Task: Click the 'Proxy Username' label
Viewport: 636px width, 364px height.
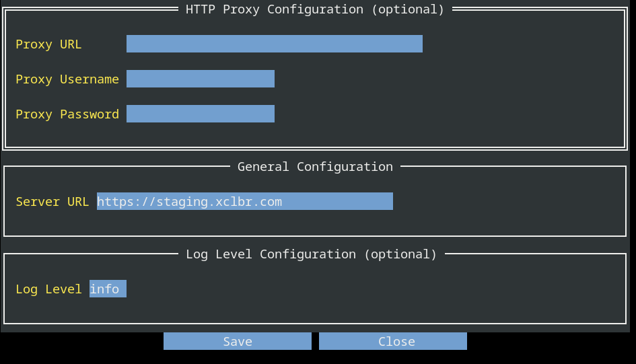Action: 67,79
